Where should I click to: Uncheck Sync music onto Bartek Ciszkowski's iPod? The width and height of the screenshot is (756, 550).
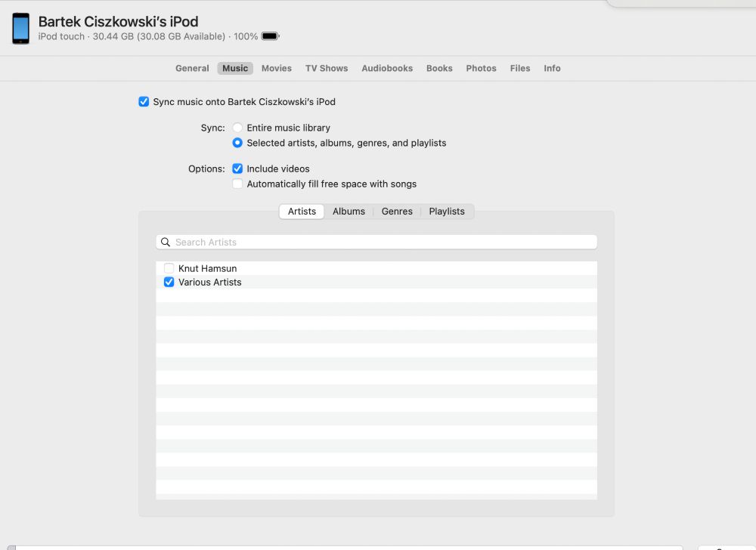pos(144,102)
